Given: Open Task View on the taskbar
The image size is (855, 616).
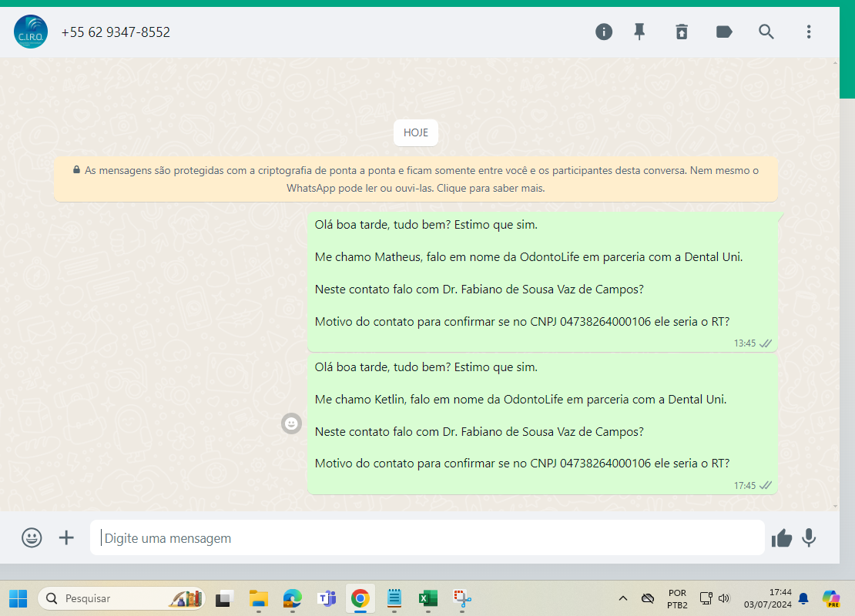Looking at the screenshot, I should 224,598.
